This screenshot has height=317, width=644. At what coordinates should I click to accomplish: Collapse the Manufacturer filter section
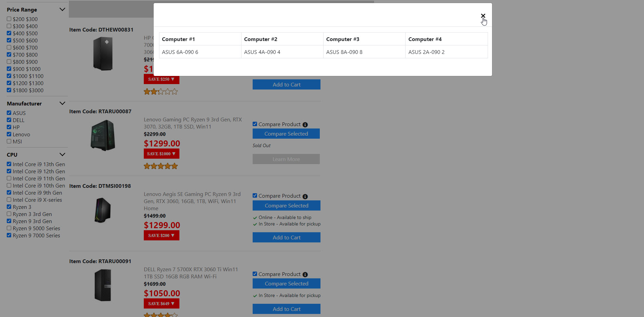[x=62, y=103]
